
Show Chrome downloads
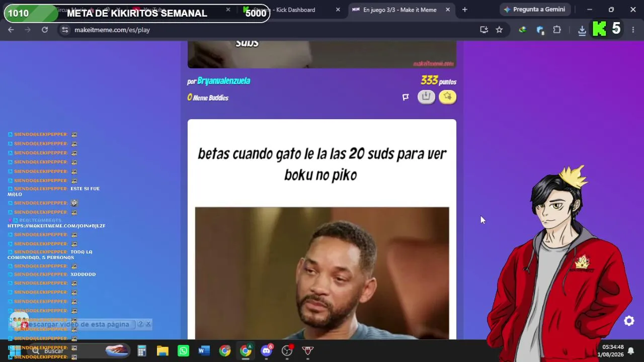[582, 30]
